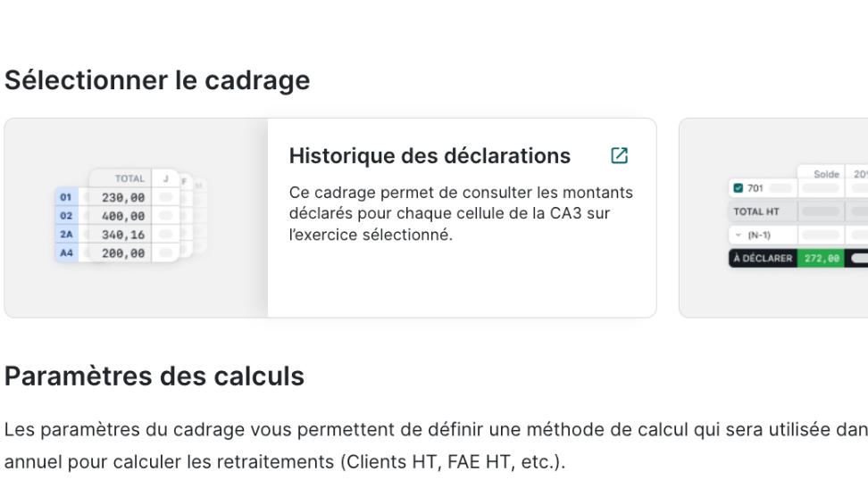This screenshot has height=488, width=868.
Task: Click the declarations history table illustration
Action: click(136, 218)
